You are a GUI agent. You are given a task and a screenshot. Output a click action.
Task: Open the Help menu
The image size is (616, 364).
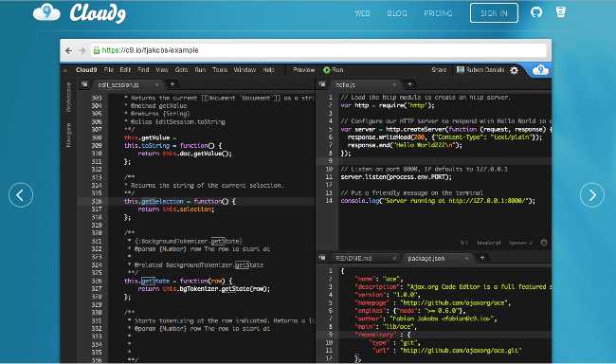tap(268, 70)
